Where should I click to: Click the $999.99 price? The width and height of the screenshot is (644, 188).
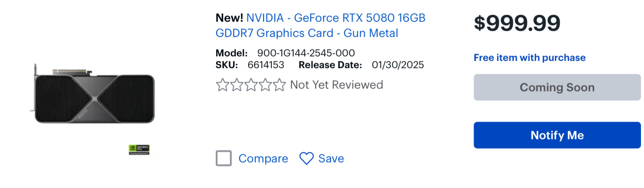tap(517, 23)
